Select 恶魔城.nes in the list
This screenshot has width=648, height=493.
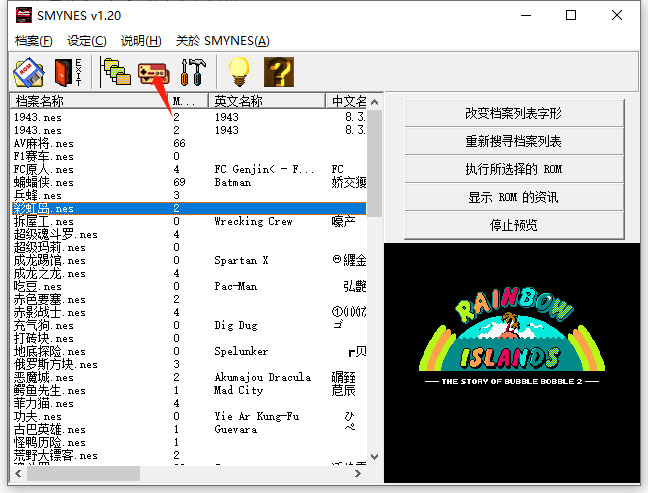pyautogui.click(x=44, y=378)
